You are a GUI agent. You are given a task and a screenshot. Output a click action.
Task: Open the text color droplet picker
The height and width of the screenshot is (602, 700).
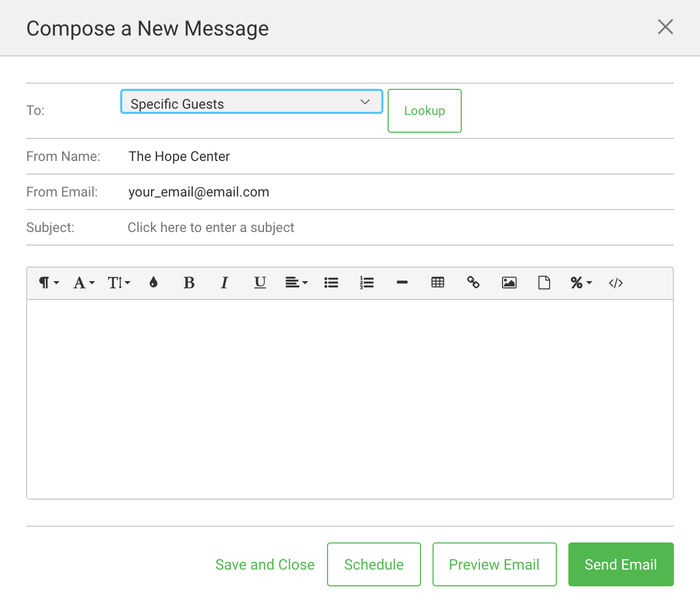(x=154, y=283)
